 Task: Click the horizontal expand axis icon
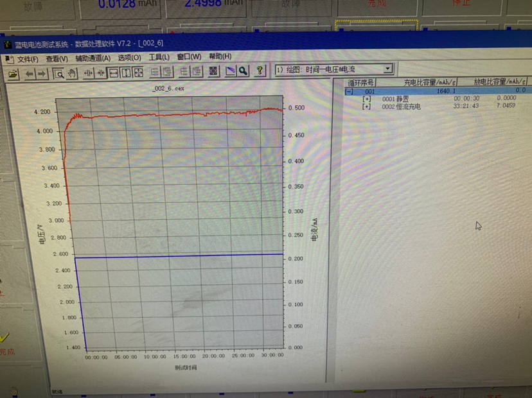click(114, 73)
